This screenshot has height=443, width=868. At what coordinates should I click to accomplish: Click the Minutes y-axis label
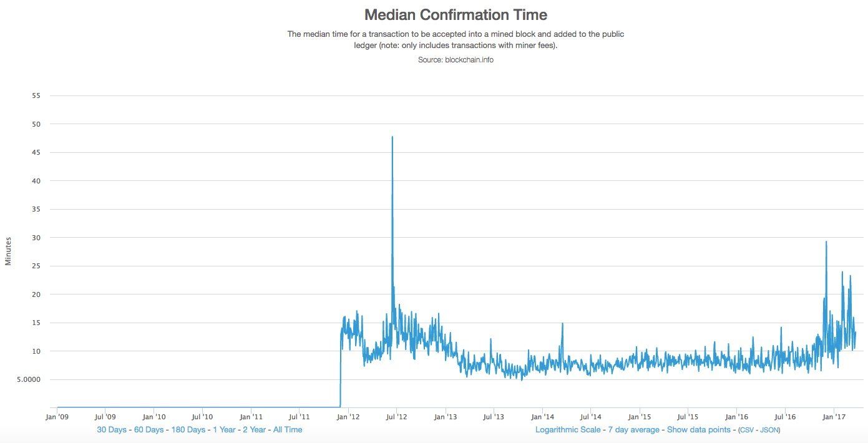[x=9, y=251]
